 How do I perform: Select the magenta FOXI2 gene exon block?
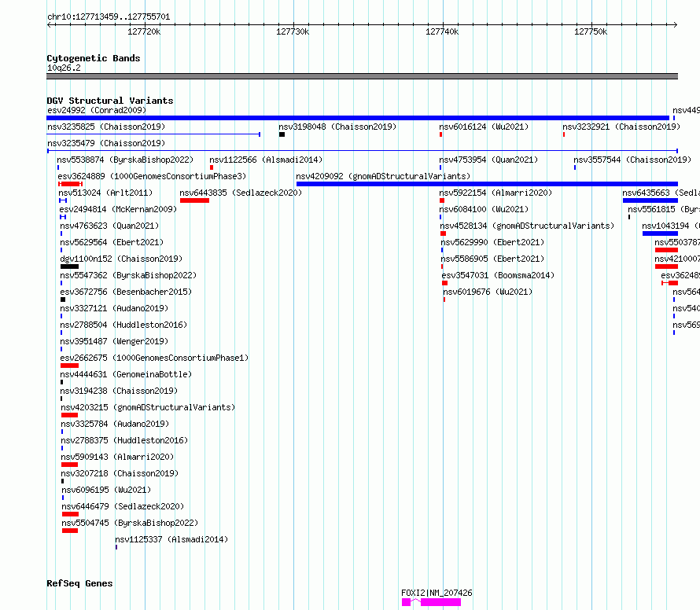pos(440,602)
